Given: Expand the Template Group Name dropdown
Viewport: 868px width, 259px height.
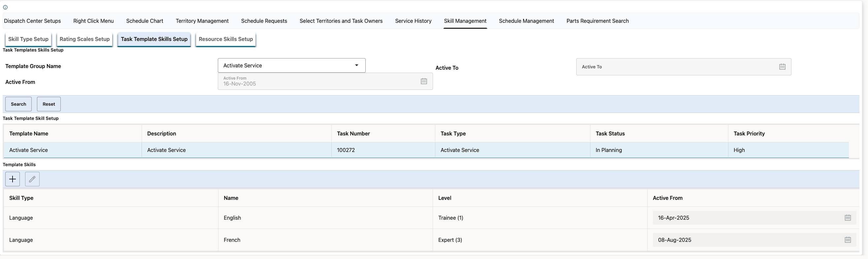Looking at the screenshot, I should pos(356,65).
